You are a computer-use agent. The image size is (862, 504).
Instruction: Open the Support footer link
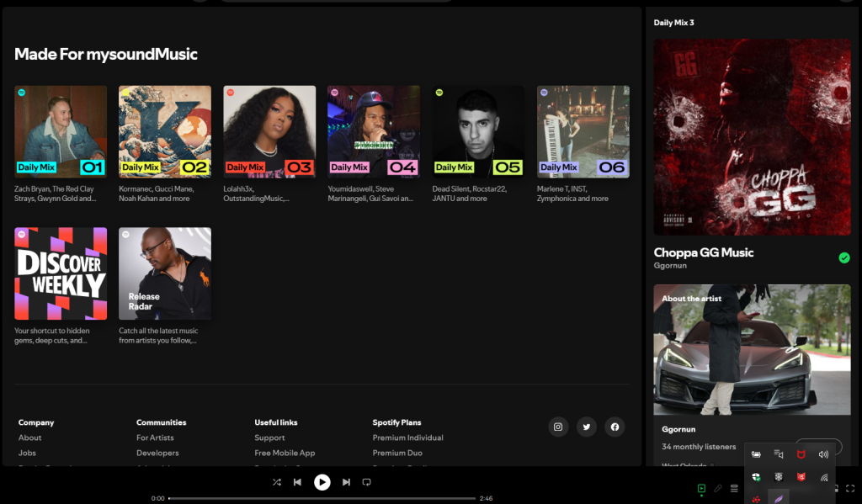pyautogui.click(x=269, y=438)
